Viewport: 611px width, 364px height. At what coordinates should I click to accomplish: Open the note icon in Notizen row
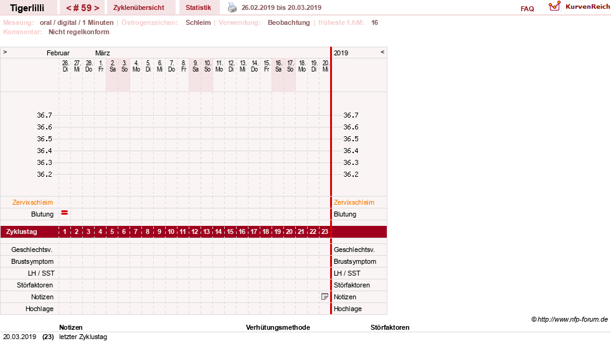(x=324, y=297)
